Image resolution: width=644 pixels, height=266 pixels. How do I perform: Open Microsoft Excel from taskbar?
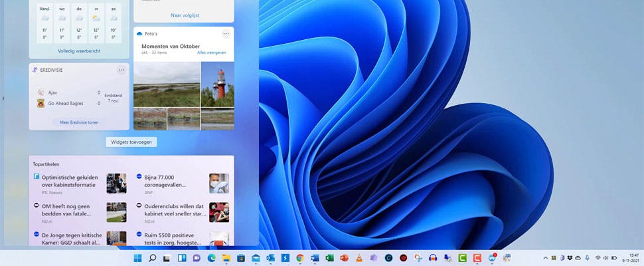(x=329, y=258)
